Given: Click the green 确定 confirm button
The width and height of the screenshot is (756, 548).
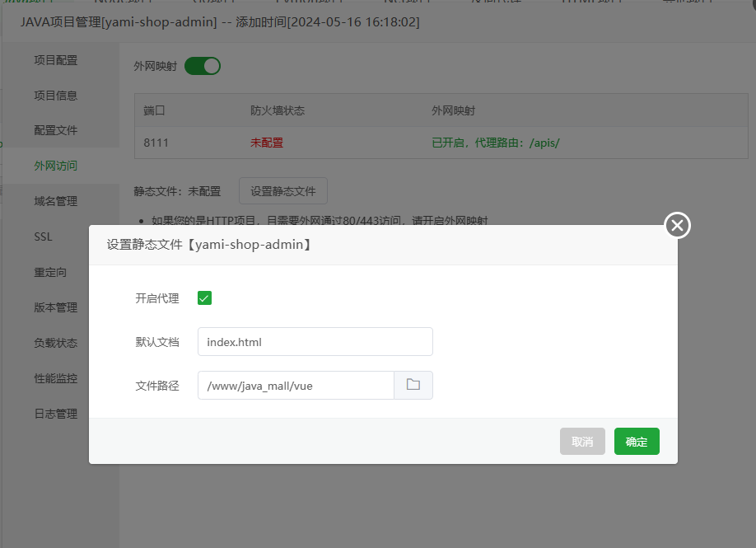Looking at the screenshot, I should click(x=636, y=441).
